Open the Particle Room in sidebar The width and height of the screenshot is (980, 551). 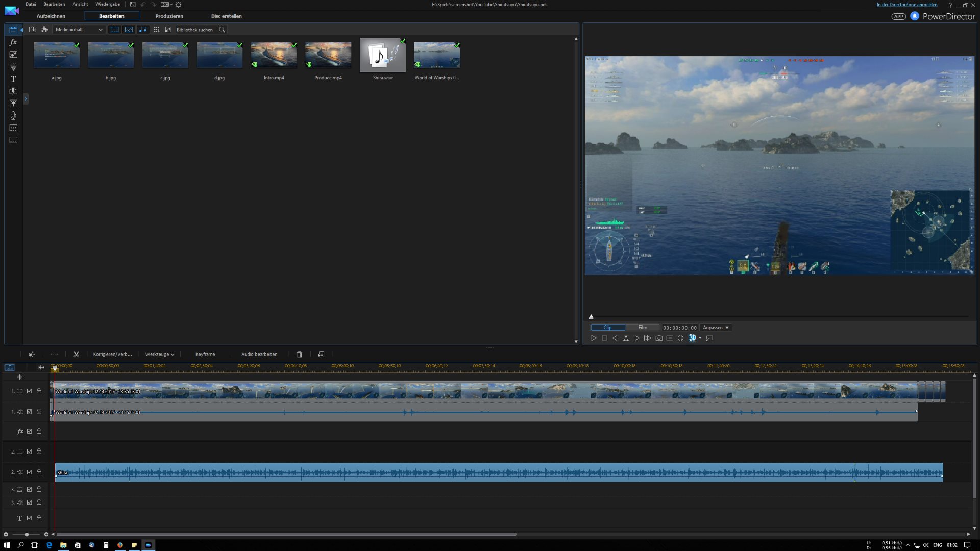pos(13,67)
